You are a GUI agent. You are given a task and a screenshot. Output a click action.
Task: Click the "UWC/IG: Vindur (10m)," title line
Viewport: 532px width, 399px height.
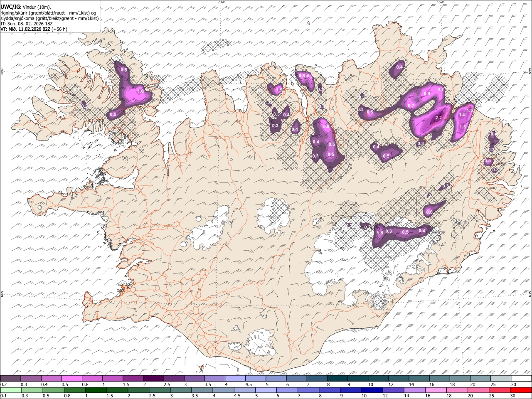[26, 7]
